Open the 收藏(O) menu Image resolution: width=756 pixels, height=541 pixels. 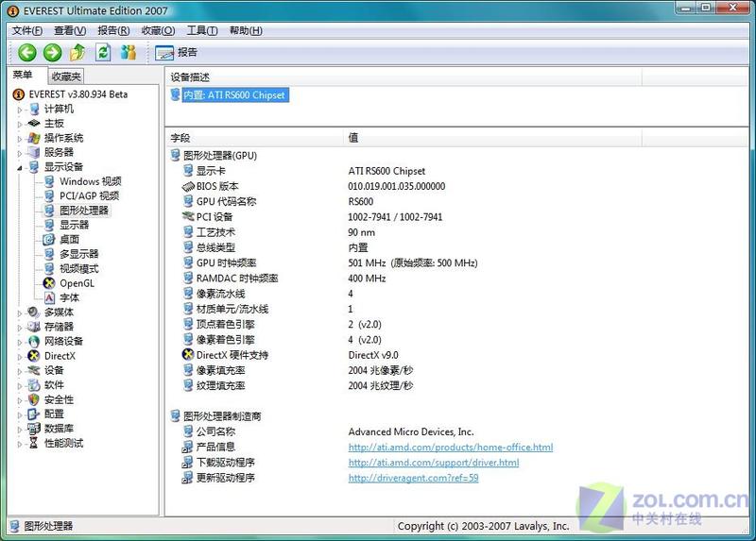[x=158, y=30]
